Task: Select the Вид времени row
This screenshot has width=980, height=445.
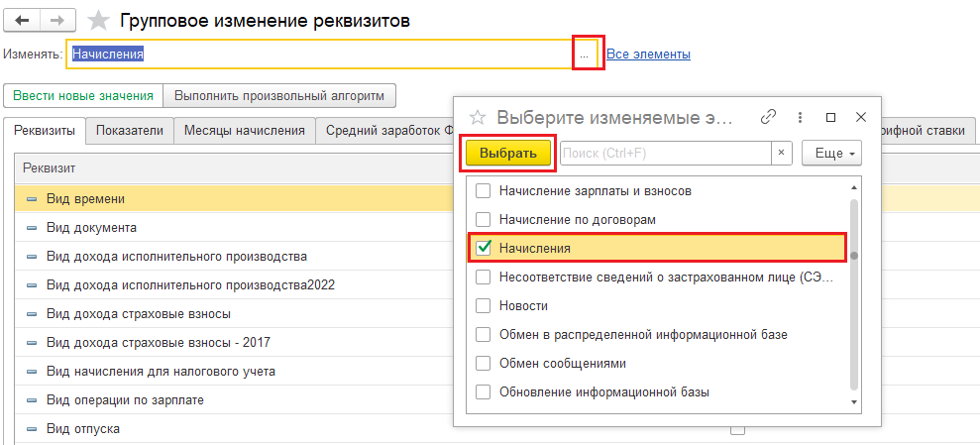Action: pos(235,199)
